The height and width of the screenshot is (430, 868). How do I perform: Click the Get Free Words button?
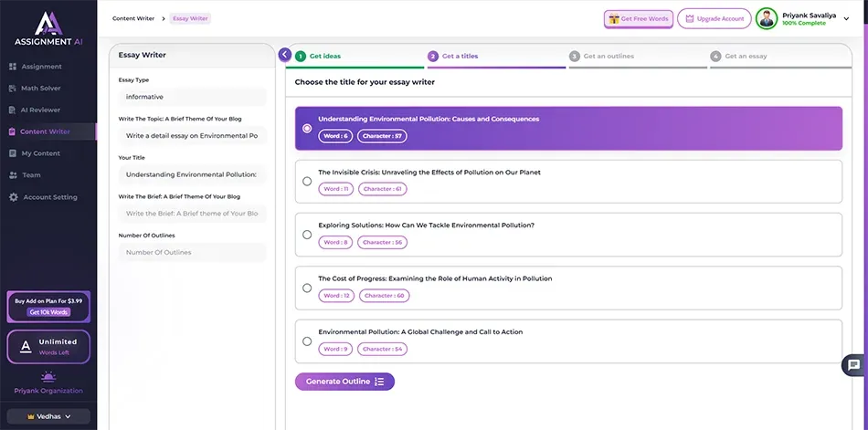point(638,18)
